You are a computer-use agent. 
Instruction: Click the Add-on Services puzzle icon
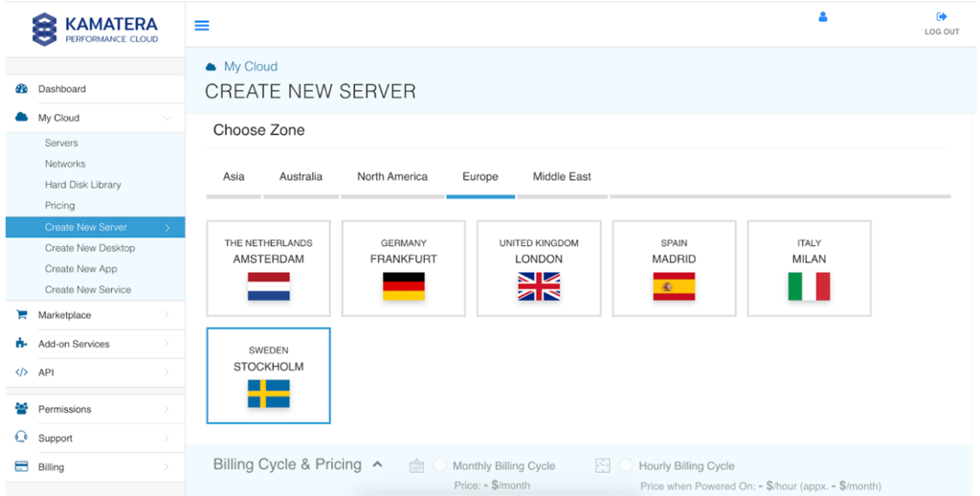[21, 344]
